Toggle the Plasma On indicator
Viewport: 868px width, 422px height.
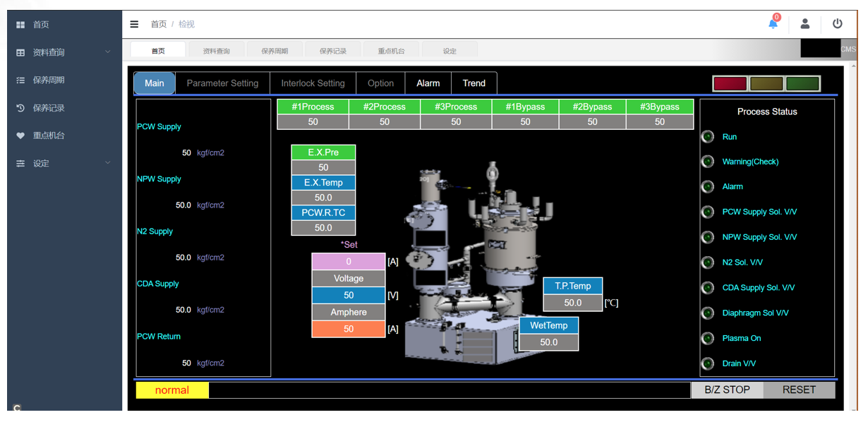708,338
